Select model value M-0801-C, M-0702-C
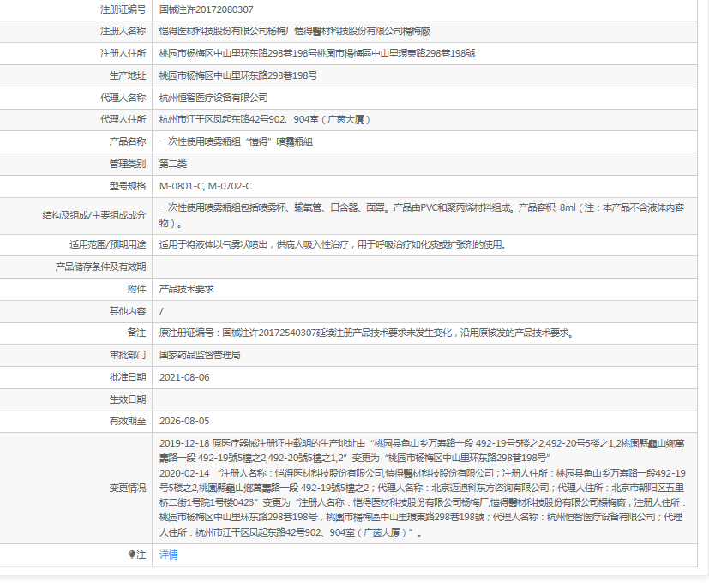709x588 pixels. click(205, 186)
